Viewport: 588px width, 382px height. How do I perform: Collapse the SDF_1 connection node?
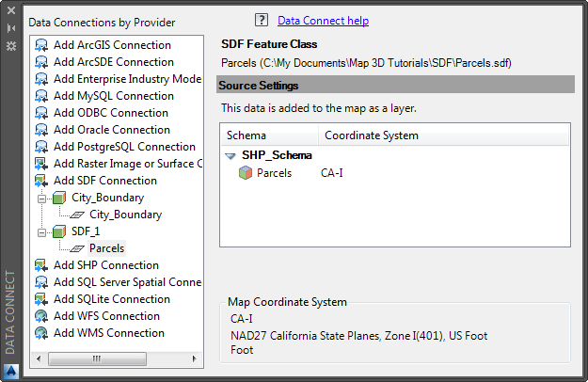40,231
